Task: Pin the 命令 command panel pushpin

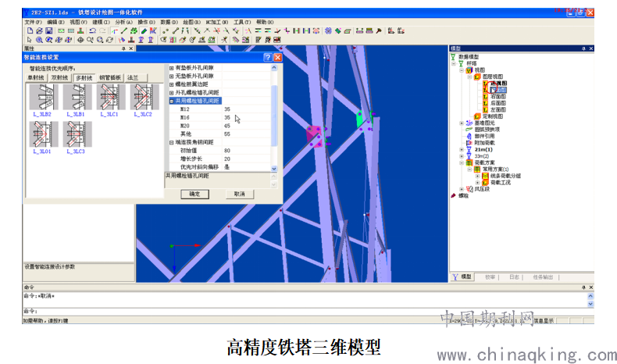Action: [583, 287]
